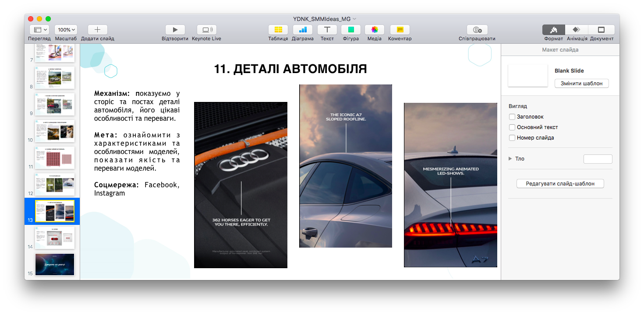Click the Blank Slide layout thumbnail
This screenshot has height=315, width=644.
tap(528, 75)
